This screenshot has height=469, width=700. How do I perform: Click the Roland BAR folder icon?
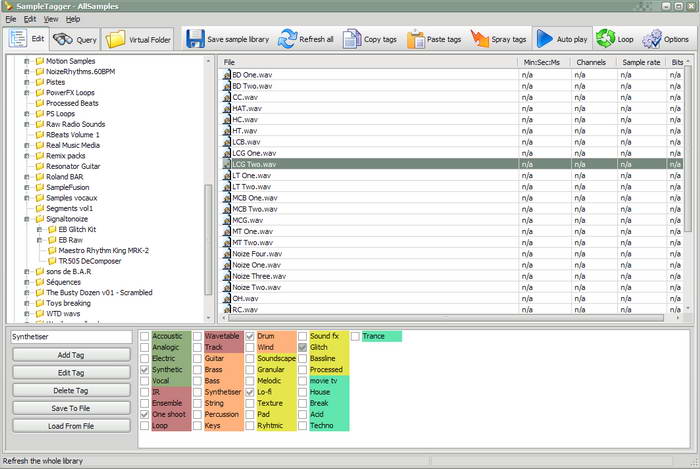(x=40, y=177)
